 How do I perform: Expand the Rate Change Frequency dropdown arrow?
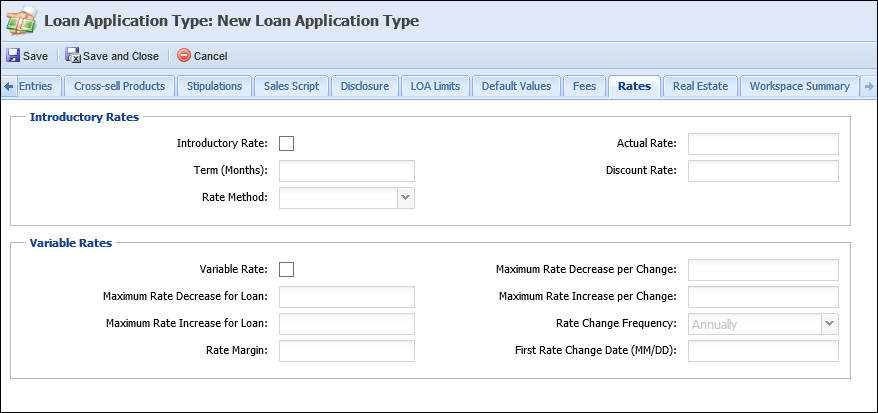pos(830,324)
